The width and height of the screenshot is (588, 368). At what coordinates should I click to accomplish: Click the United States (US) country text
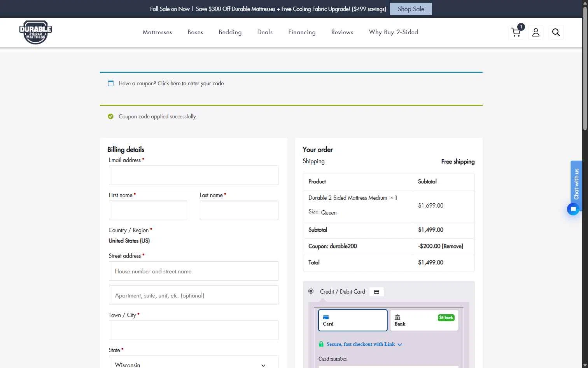coord(129,241)
